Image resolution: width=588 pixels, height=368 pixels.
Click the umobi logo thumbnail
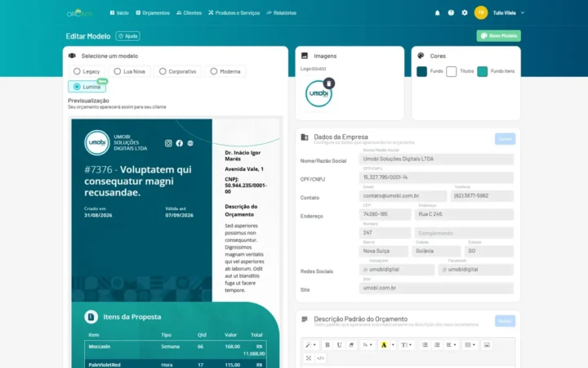pos(318,93)
